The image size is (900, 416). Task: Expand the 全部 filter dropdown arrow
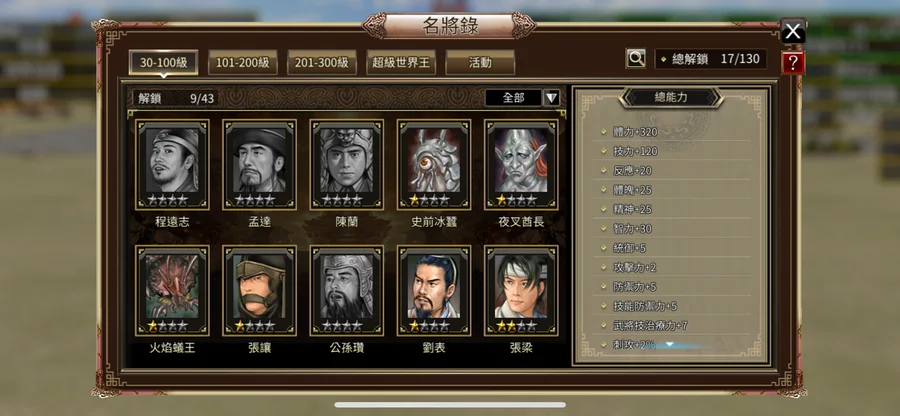(x=552, y=98)
